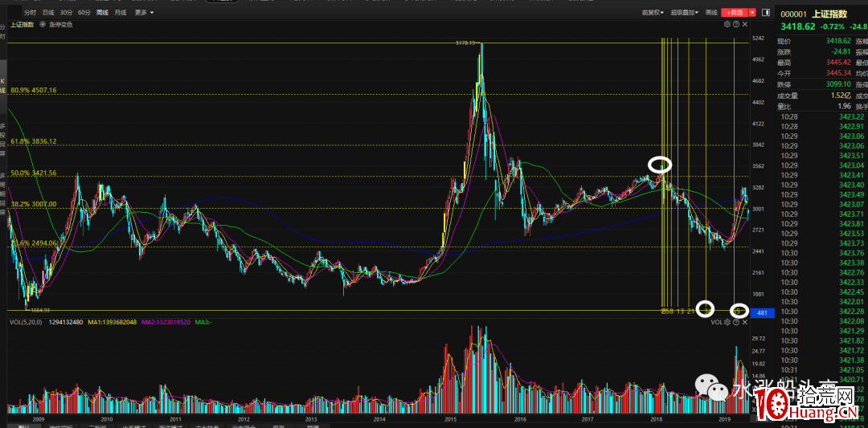This screenshot has width=868, height=428.
Task: Switch to the 分时 intraday period
Action: click(31, 12)
